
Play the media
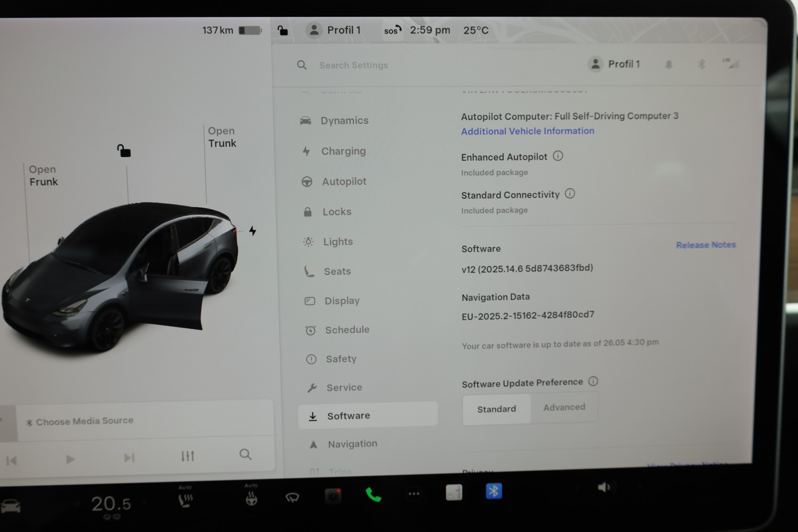click(70, 459)
